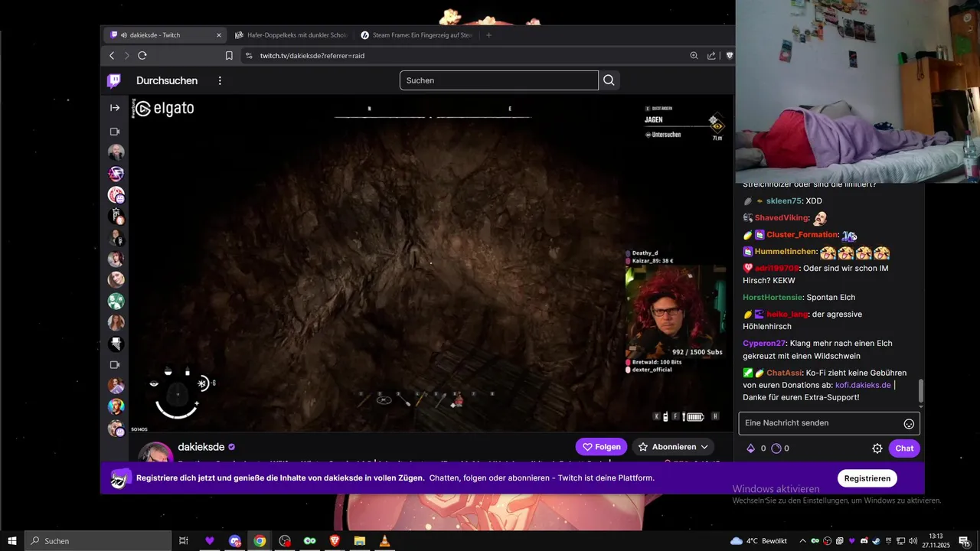Open the emote picker smiley icon
This screenshot has width=980, height=551.
click(x=909, y=424)
